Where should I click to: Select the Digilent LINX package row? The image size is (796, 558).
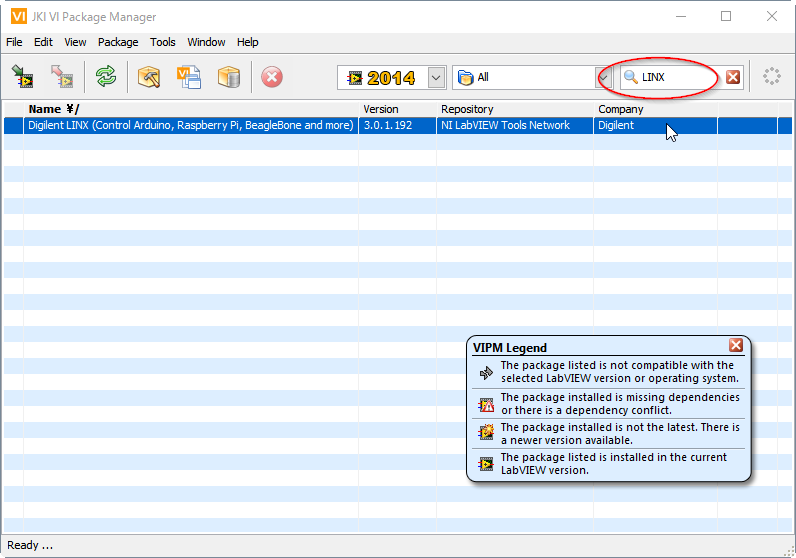click(398, 125)
